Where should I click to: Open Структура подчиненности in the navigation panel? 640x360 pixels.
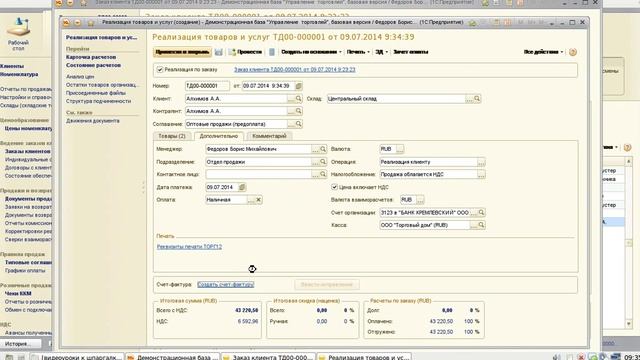point(98,101)
